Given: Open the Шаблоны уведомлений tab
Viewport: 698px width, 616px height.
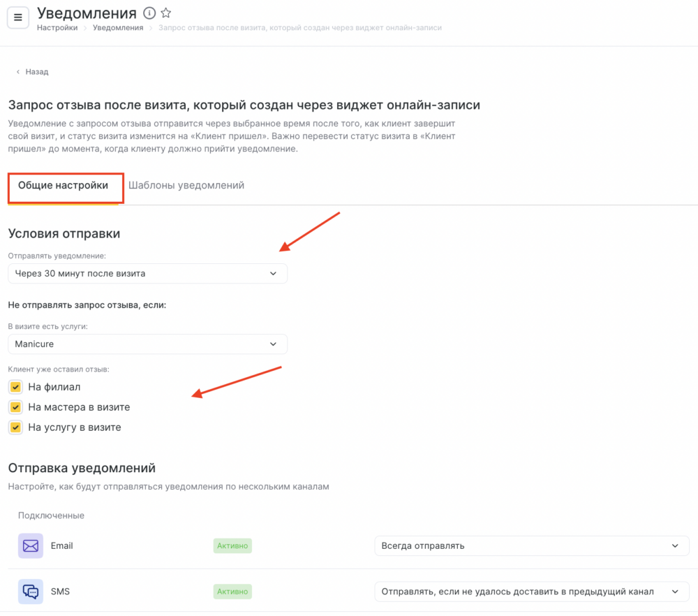Looking at the screenshot, I should tap(186, 185).
